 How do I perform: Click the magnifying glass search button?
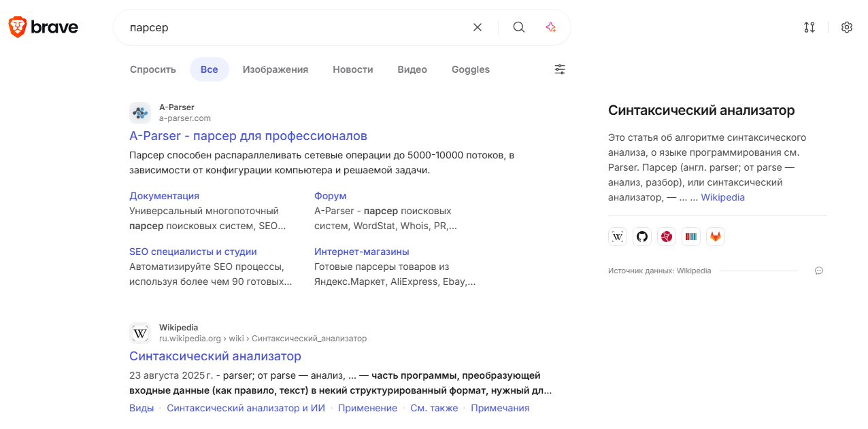tap(519, 27)
